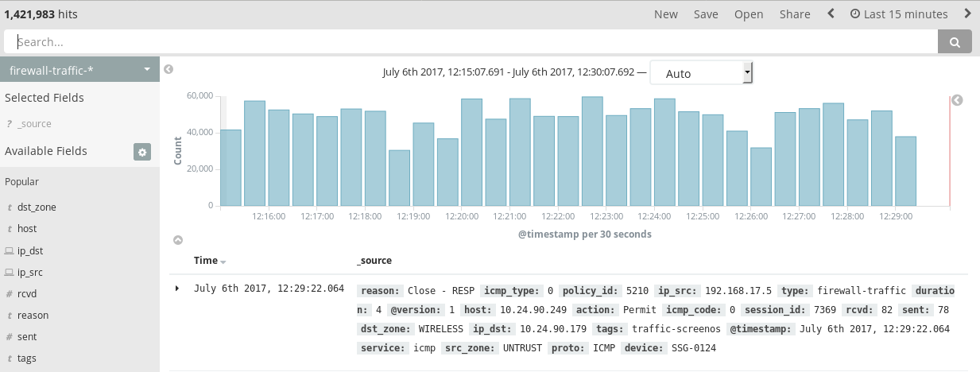Screen dimensions: 980x372
Task: Focus the Search query input field
Action: point(471,42)
